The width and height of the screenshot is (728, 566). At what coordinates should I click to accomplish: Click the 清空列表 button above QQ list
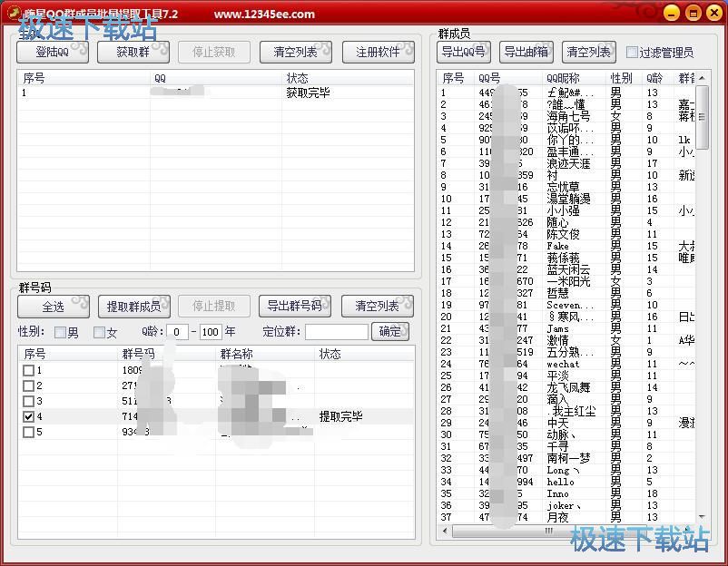(x=296, y=52)
